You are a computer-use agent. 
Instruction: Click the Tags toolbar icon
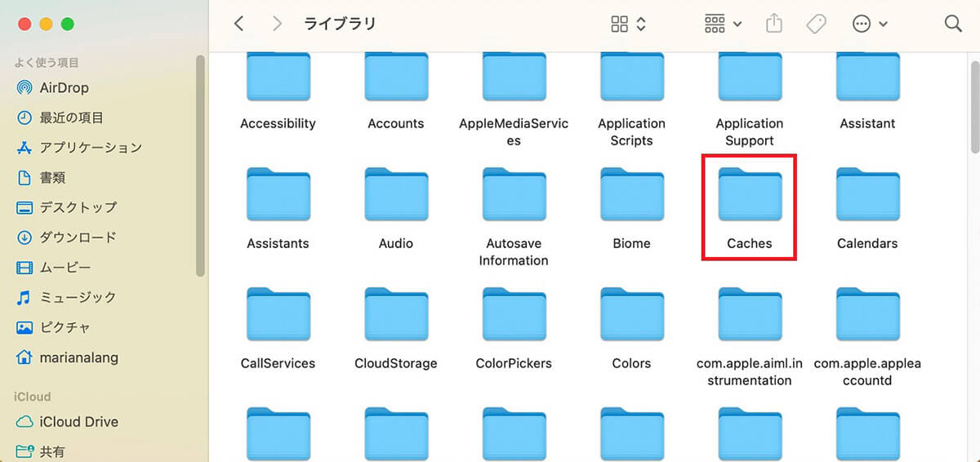click(816, 24)
